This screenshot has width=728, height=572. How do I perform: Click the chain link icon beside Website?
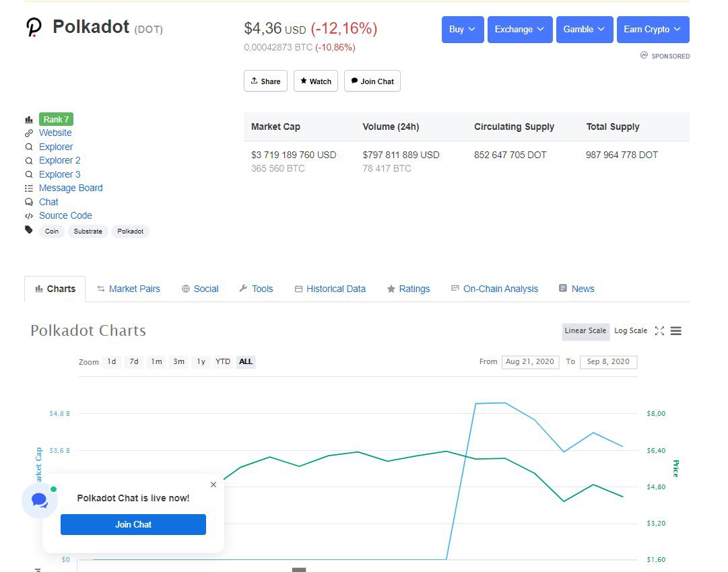click(x=29, y=133)
